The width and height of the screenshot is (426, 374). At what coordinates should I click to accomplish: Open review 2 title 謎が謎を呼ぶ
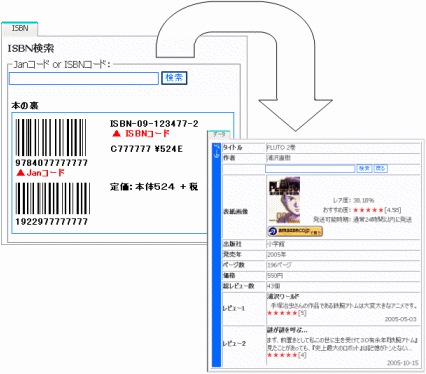pyautogui.click(x=287, y=330)
